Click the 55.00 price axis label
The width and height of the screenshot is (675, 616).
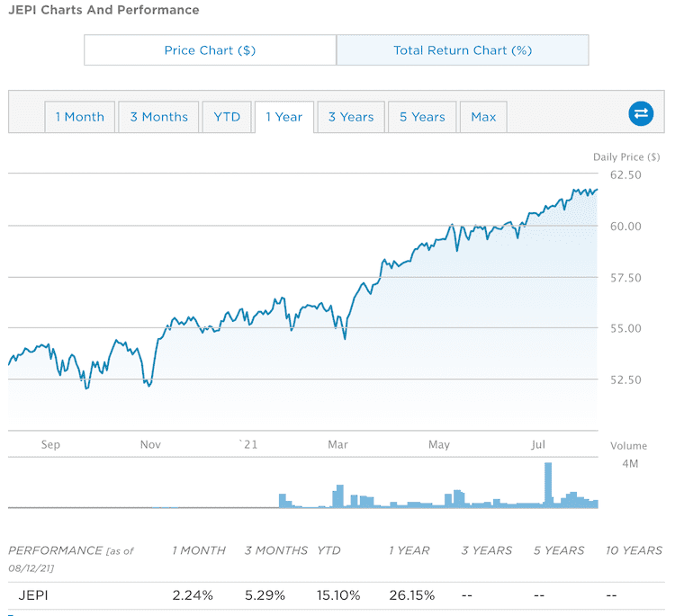[x=625, y=328]
